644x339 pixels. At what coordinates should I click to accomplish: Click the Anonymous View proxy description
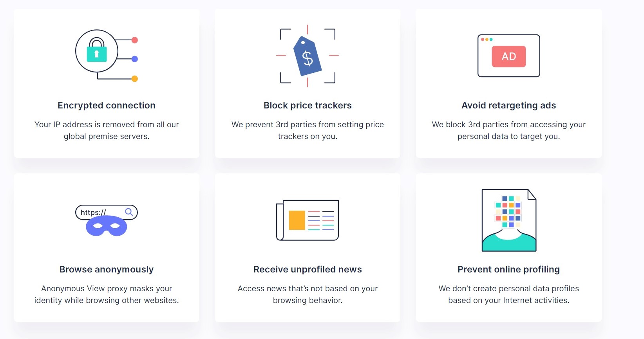107,294
